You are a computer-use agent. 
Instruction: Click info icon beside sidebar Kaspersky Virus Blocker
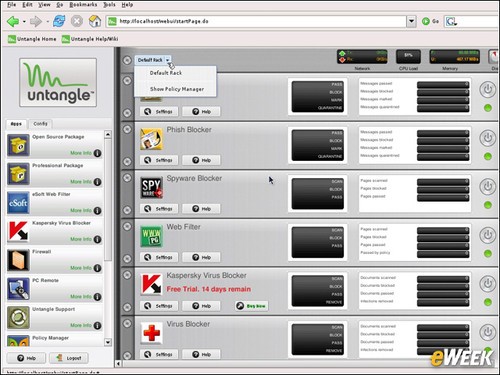point(97,239)
